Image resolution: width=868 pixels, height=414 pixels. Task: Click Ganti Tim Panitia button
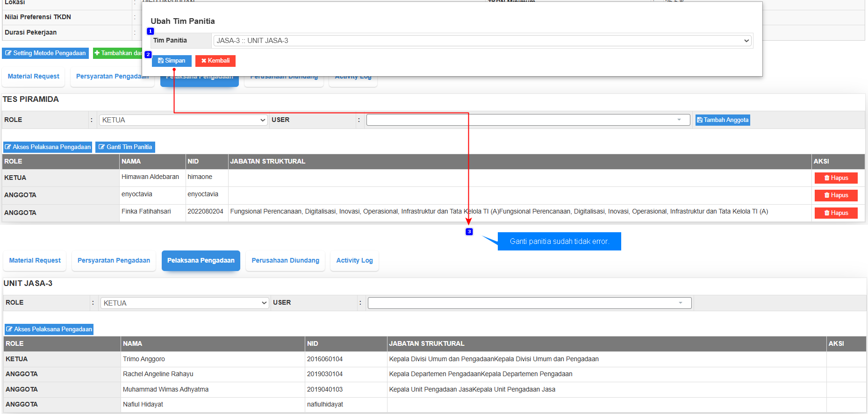pos(125,147)
